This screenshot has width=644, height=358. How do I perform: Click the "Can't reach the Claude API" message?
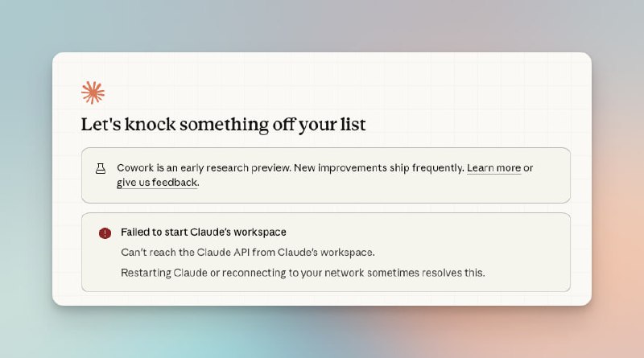[247, 253]
